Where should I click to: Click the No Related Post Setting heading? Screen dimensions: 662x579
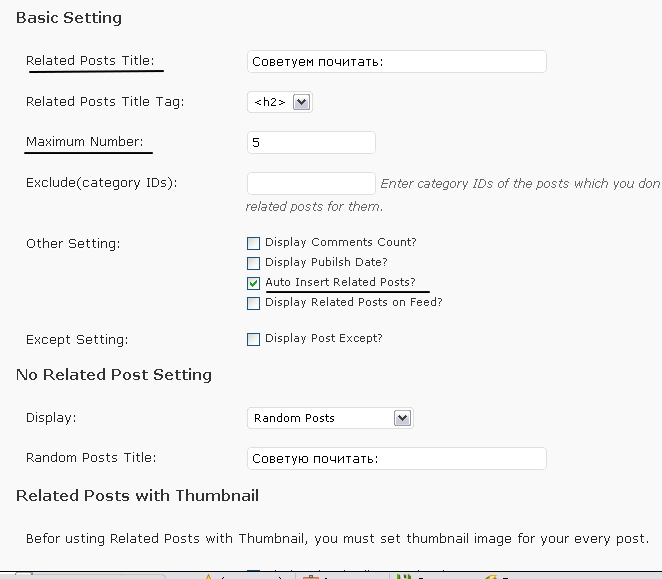tap(114, 375)
